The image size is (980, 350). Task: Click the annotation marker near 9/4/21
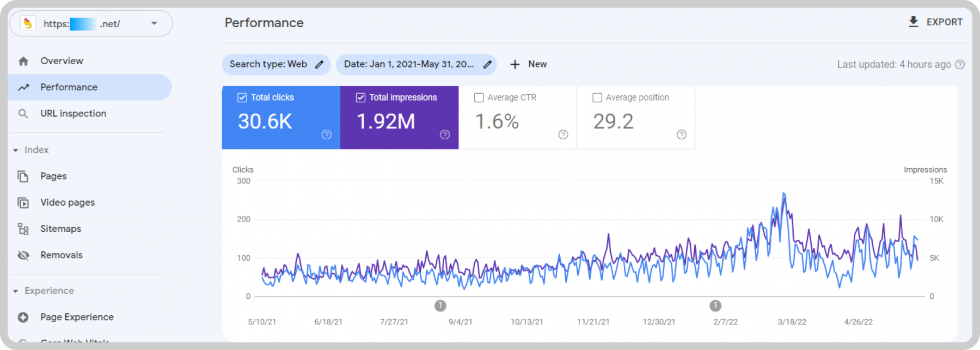(440, 306)
